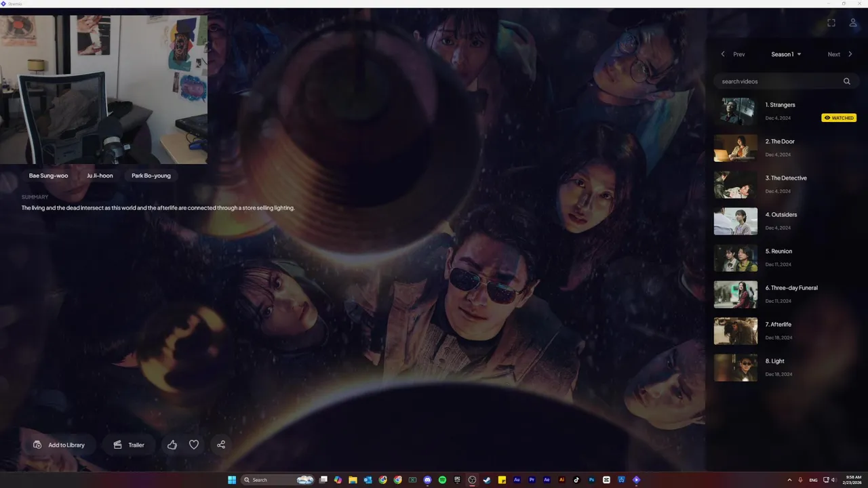868x488 pixels.
Task: Open Epic Games Launcher from taskbar
Action: (x=457, y=480)
